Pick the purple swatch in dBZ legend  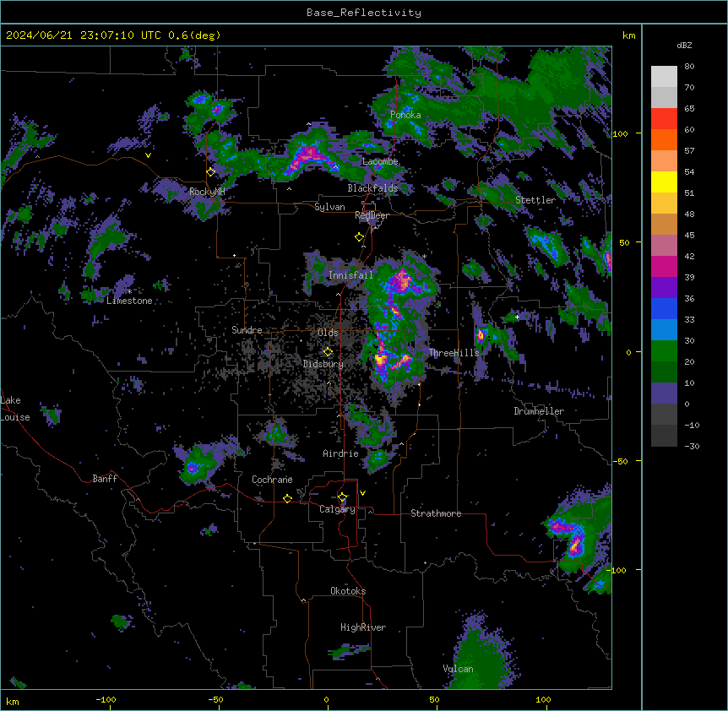pos(664,288)
